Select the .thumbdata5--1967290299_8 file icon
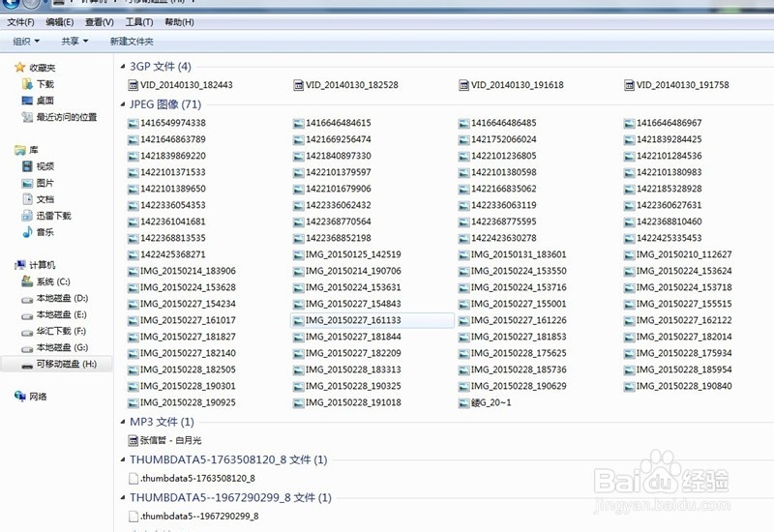The width and height of the screenshot is (774, 532). 133,517
